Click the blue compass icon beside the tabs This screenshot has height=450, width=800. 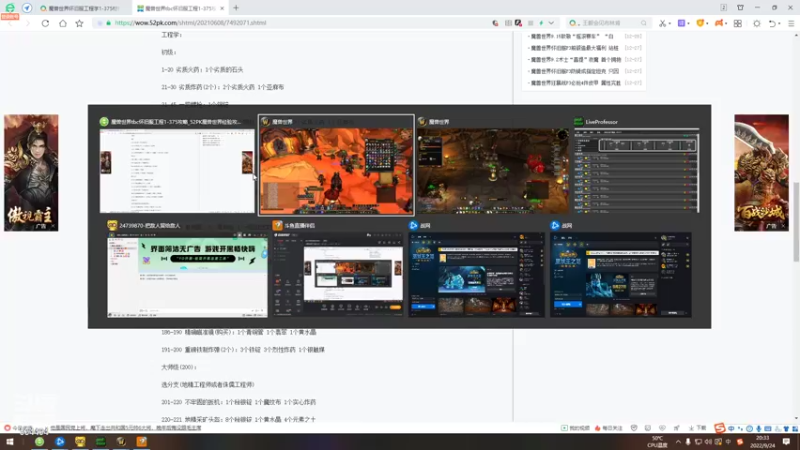(x=27, y=8)
